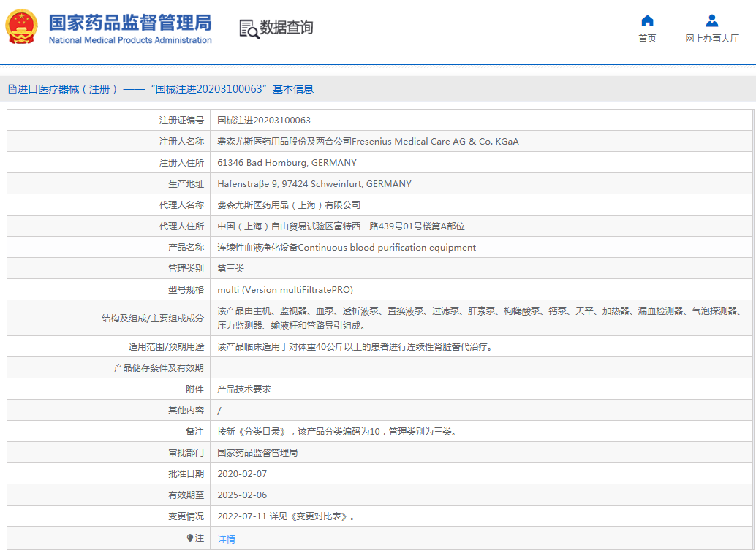Viewport: 756px width, 553px height.
Task: Click the lightbulb icon beside 注
Action: (x=190, y=538)
